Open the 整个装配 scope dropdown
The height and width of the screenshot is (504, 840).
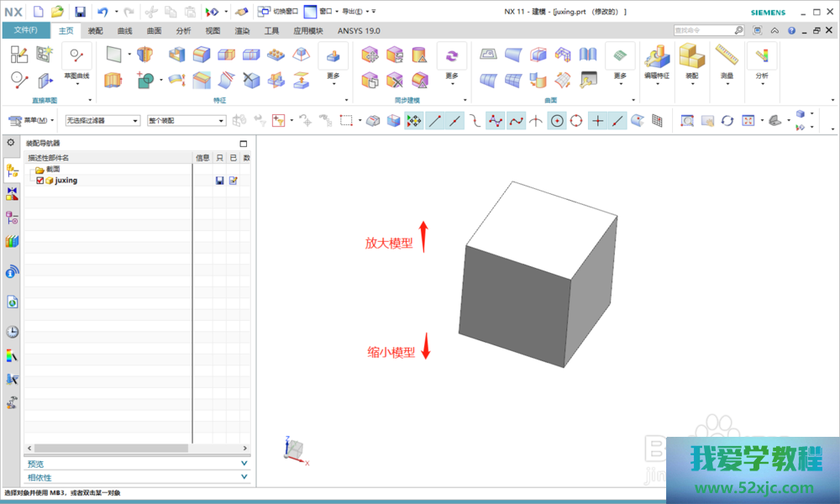[x=186, y=121]
